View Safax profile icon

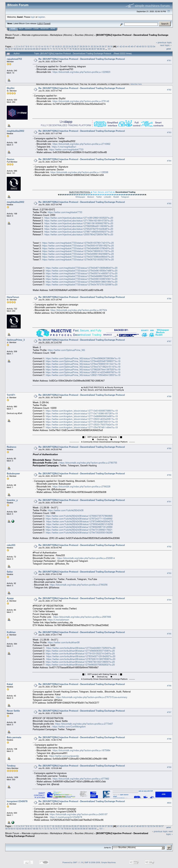pyautogui.click(x=9, y=593)
